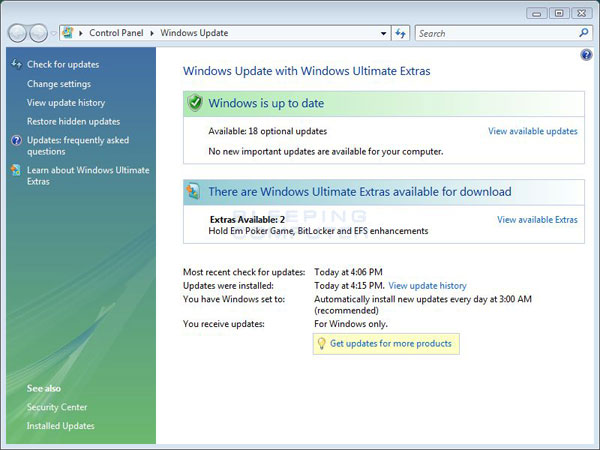Click the Extras Available: 2 text
The image size is (600, 450).
[248, 220]
